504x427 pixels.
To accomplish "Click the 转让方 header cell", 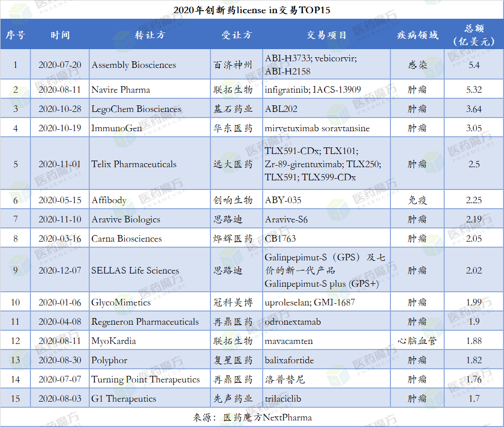I will tap(149, 35).
